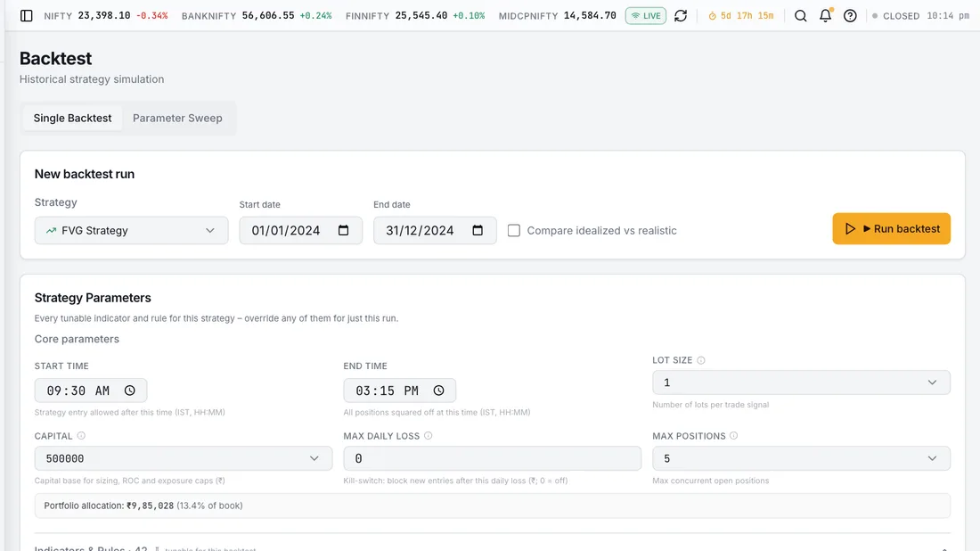Viewport: 980px width, 551px height.
Task: Click the LIVE connection badge
Action: point(646,16)
